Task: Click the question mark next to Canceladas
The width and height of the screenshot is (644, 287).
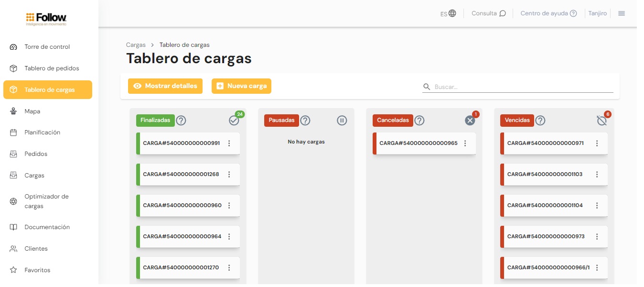Action: (x=419, y=121)
